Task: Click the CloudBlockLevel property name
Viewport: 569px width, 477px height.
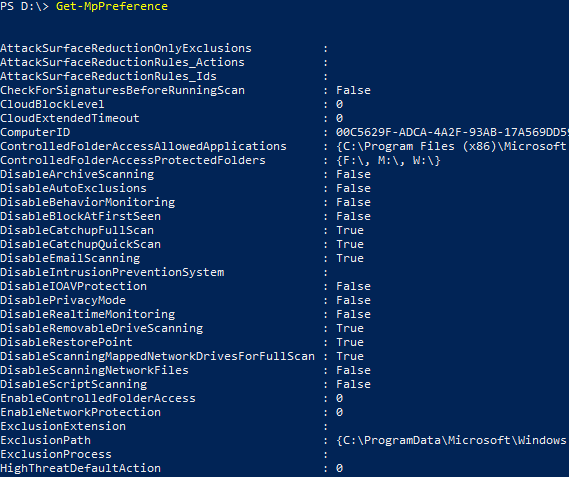Action: click(52, 104)
